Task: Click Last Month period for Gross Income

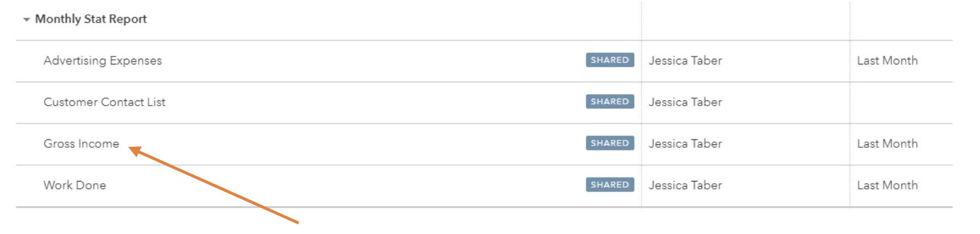Action: tap(887, 144)
